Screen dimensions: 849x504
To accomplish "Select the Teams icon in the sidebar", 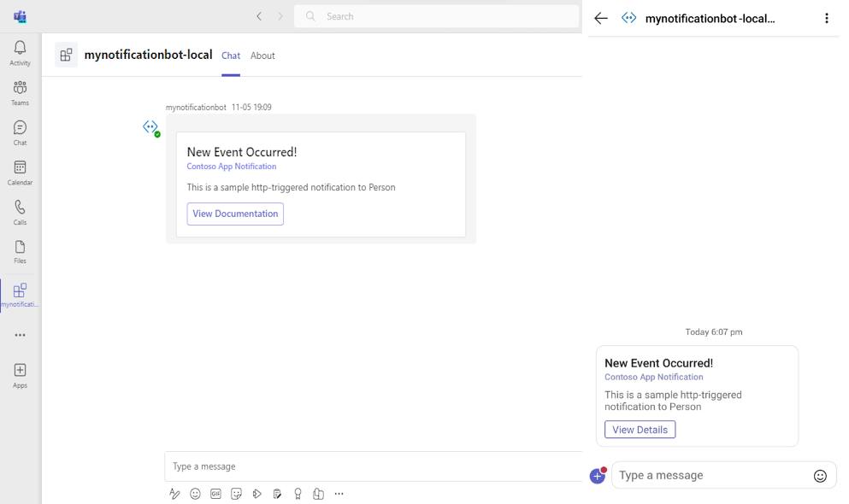I will coord(19,91).
